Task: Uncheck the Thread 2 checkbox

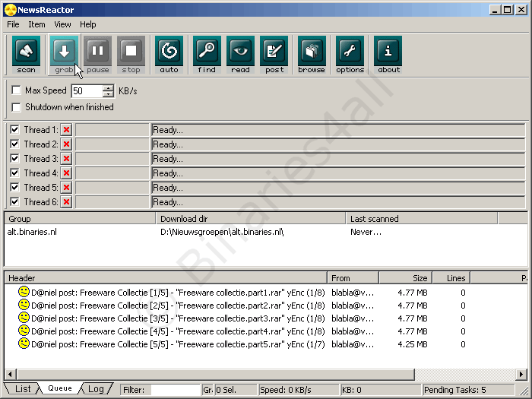Action: click(x=14, y=144)
